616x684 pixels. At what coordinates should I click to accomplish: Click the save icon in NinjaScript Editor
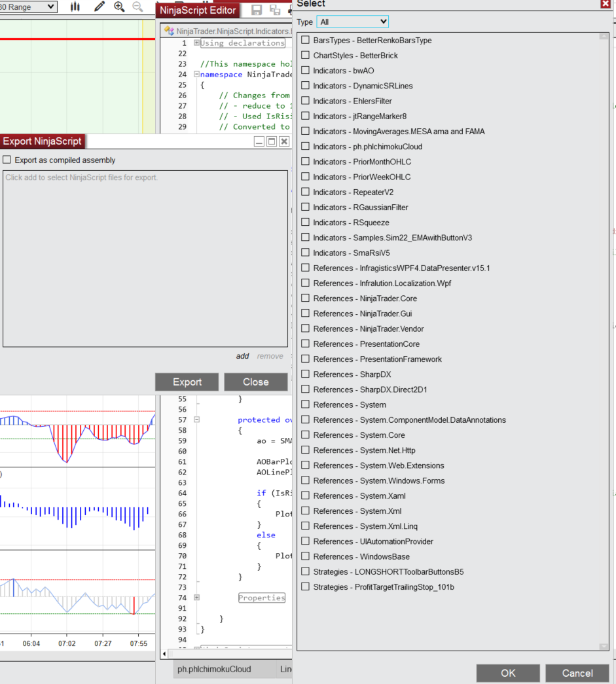click(x=257, y=10)
